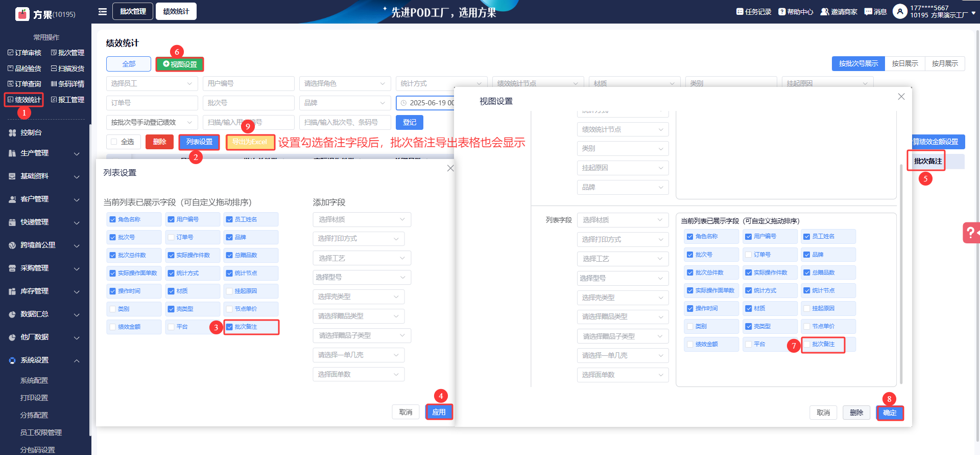Open 扫描发货 quick action in sidebar

click(67, 69)
